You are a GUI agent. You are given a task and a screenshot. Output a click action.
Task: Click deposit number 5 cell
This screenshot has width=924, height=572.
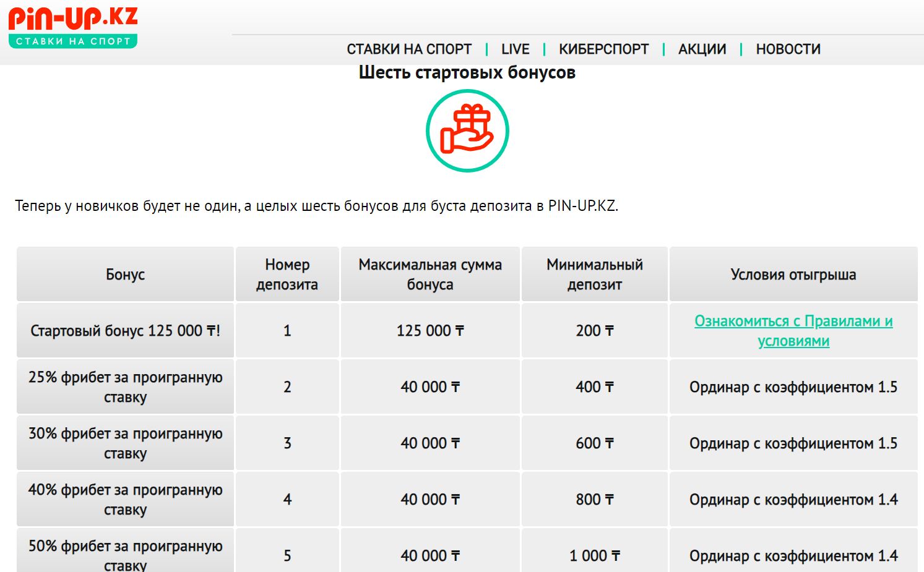(x=287, y=550)
